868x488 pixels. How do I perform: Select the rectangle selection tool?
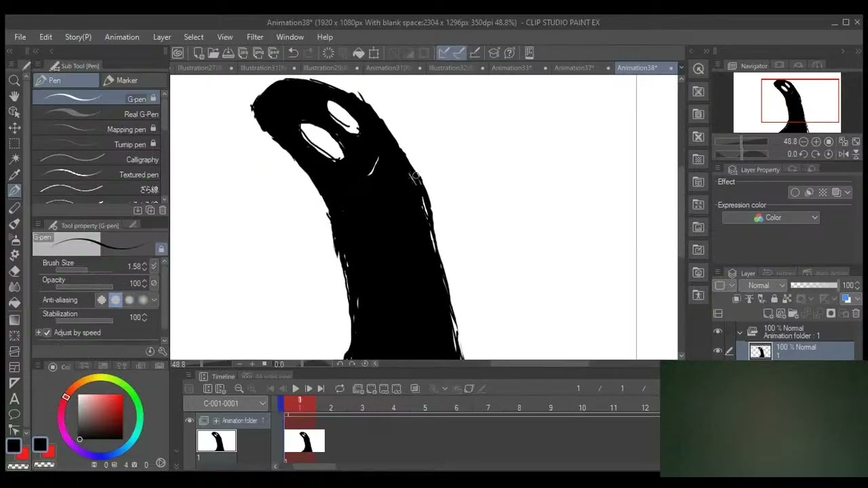(14, 144)
